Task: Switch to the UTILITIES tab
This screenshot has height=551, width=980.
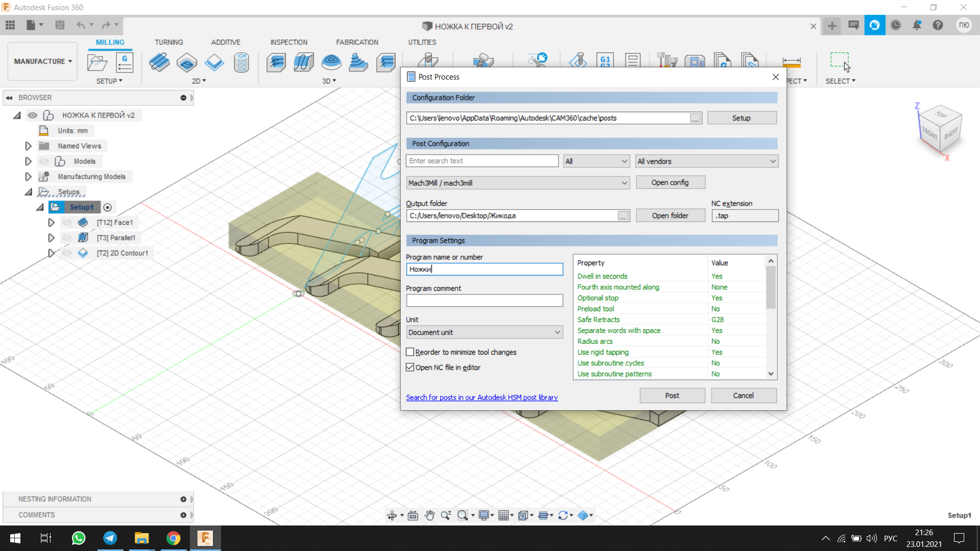Action: tap(422, 42)
